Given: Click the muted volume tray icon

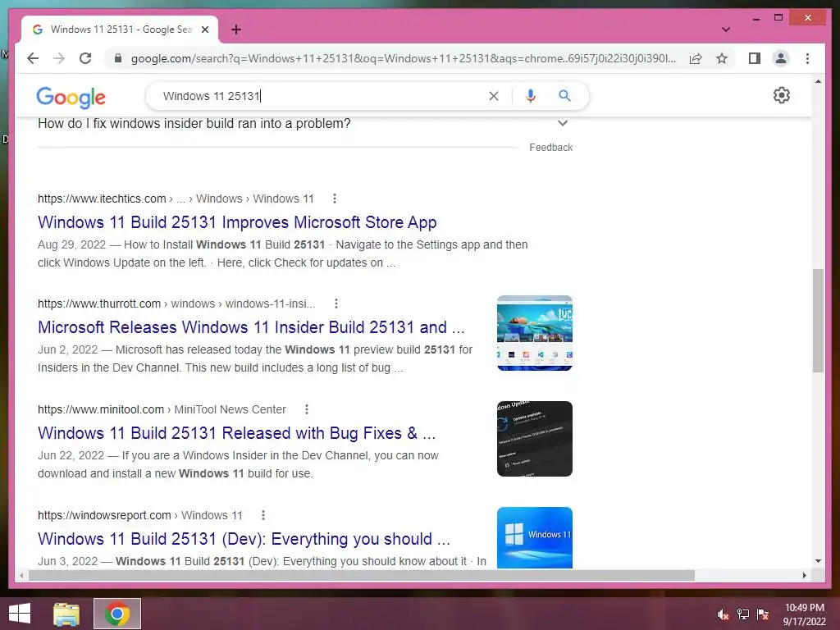Looking at the screenshot, I should pos(724,614).
